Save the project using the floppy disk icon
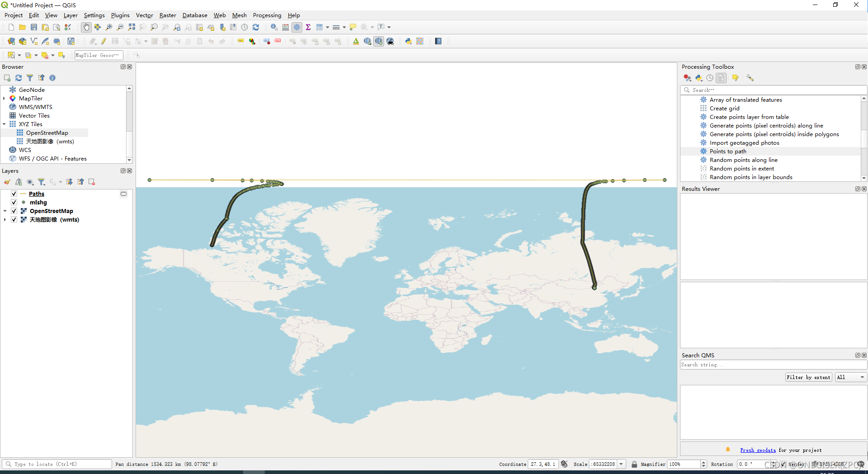The height and width of the screenshot is (474, 868). [33, 27]
